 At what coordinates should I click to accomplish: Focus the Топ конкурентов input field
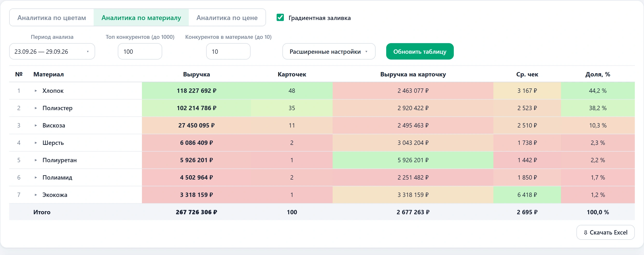click(140, 51)
